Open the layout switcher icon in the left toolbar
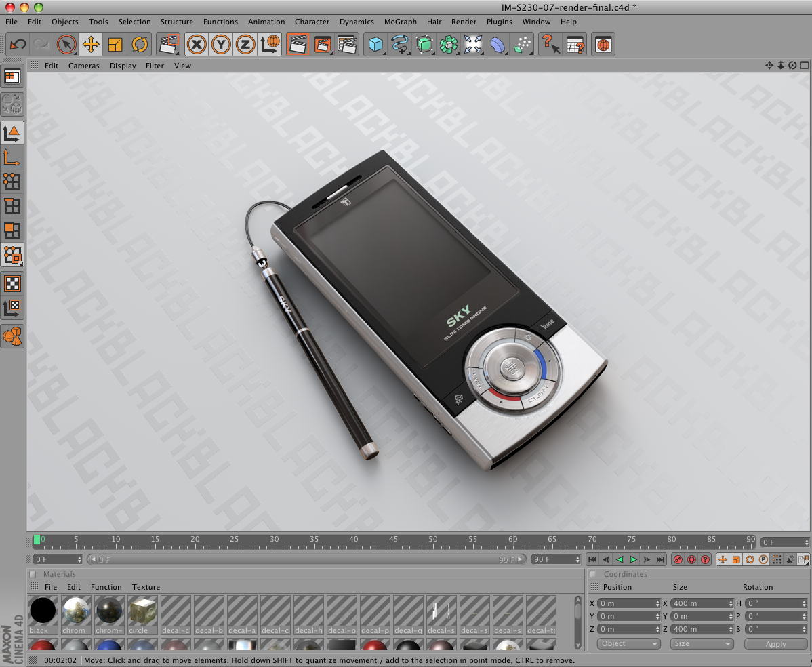The image size is (812, 667). 12,77
